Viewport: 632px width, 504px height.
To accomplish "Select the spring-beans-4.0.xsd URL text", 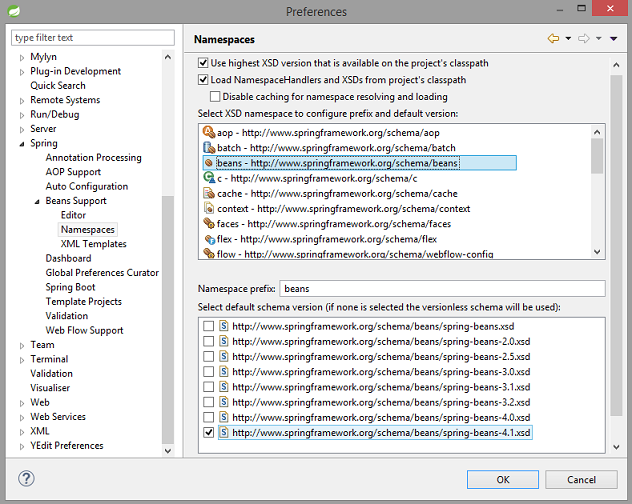I will (x=381, y=417).
